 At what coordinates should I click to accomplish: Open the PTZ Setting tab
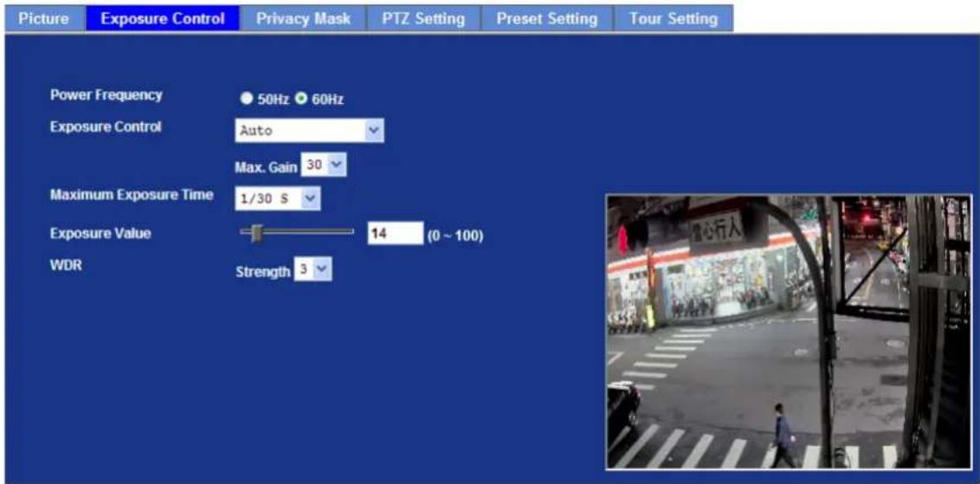pos(423,18)
